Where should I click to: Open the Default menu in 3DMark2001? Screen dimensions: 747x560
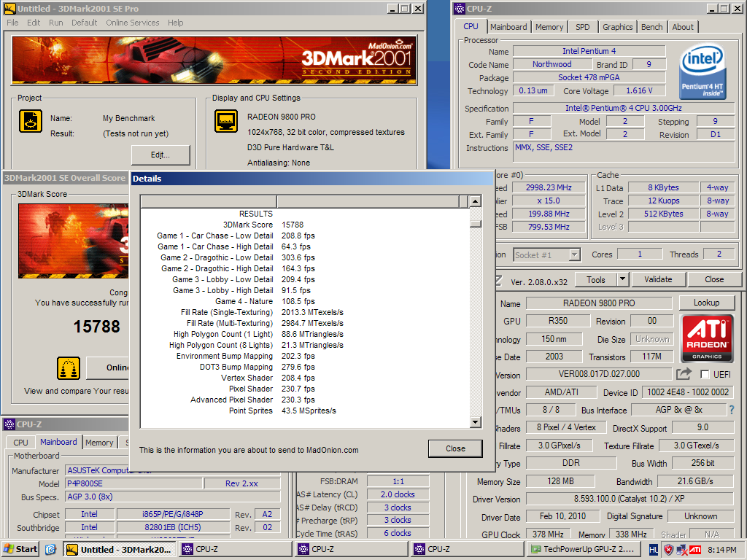[x=85, y=23]
